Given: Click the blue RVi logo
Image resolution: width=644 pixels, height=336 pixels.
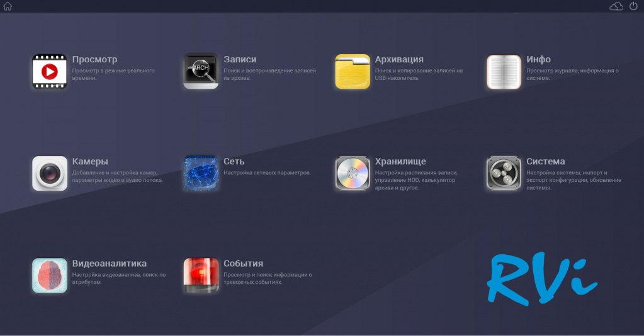Looking at the screenshot, I should click(541, 277).
